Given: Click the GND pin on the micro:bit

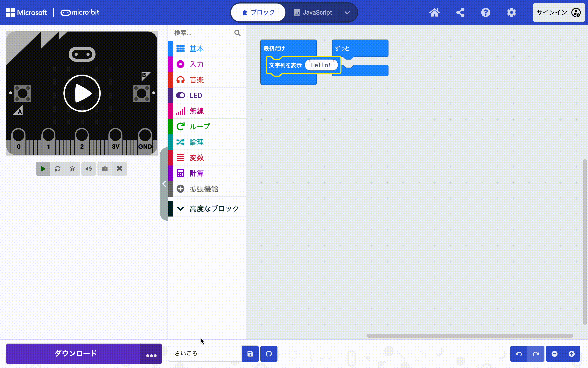Looking at the screenshot, I should coord(145,141).
